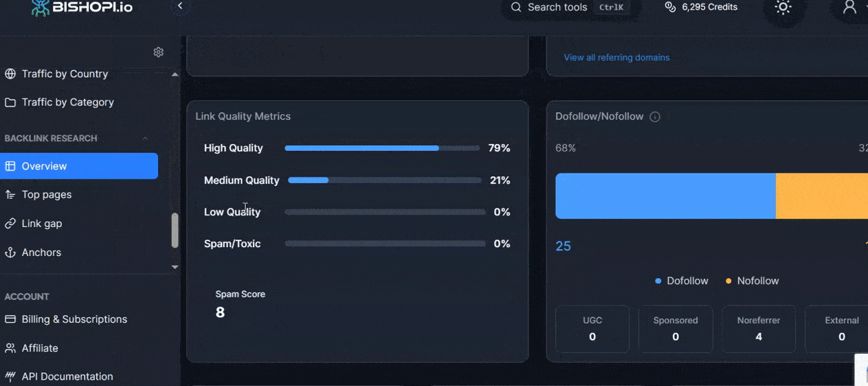Go to Top pages
This screenshot has height=386, width=868.
pyautogui.click(x=46, y=195)
